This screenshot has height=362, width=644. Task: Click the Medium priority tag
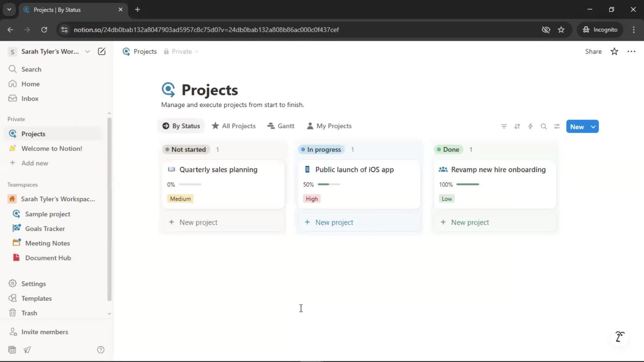point(180,199)
